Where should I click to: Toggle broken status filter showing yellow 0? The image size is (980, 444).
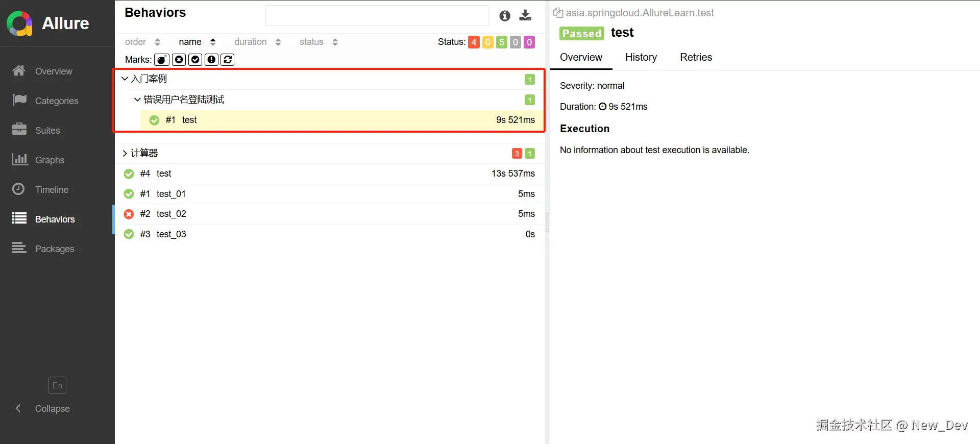pyautogui.click(x=488, y=42)
